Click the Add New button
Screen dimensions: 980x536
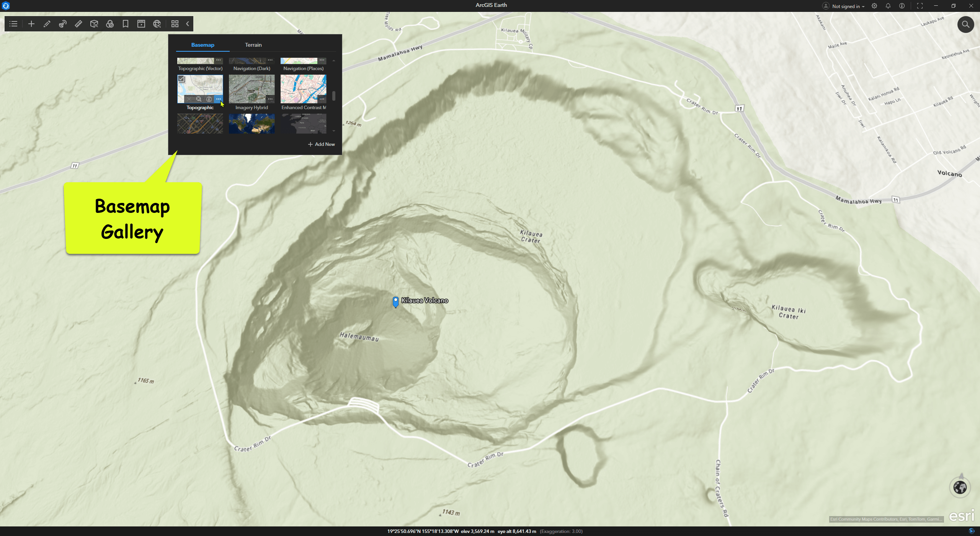coord(322,144)
